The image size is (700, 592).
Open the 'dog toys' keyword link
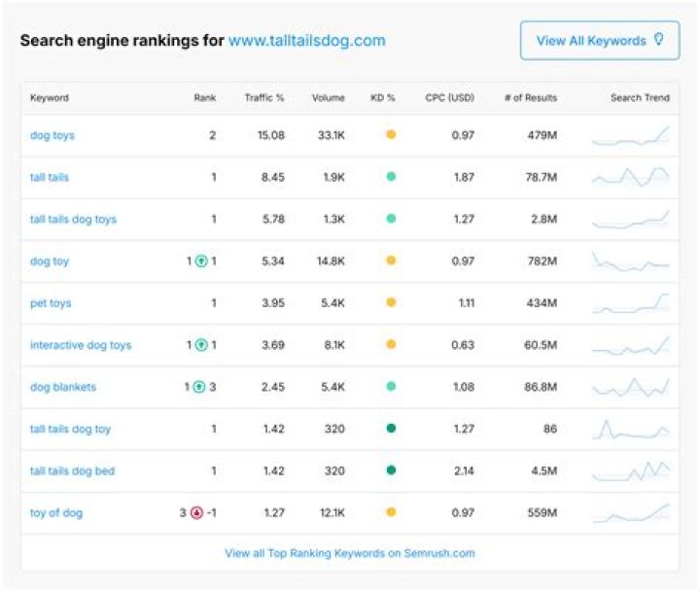(52, 135)
